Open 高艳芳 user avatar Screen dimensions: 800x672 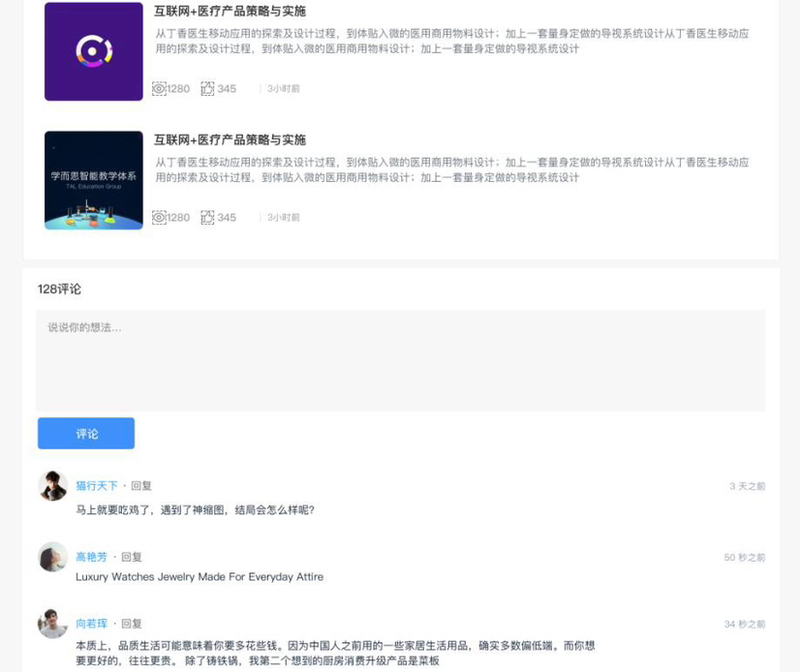tap(53, 557)
